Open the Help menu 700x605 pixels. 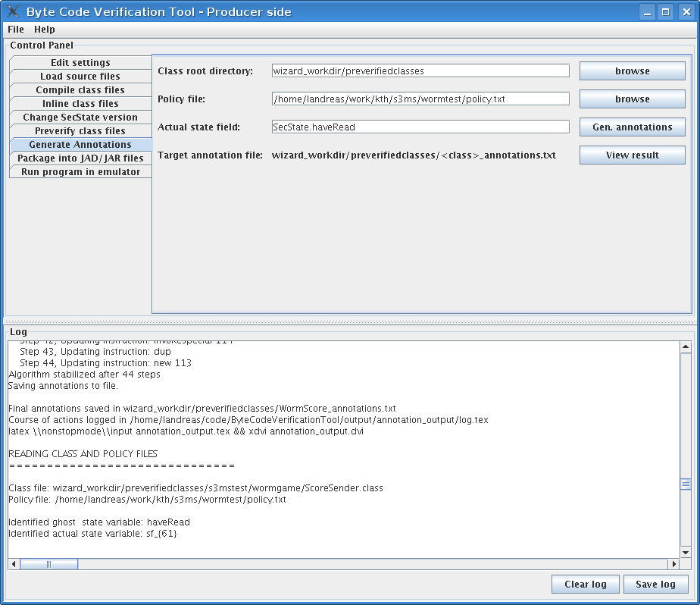45,30
